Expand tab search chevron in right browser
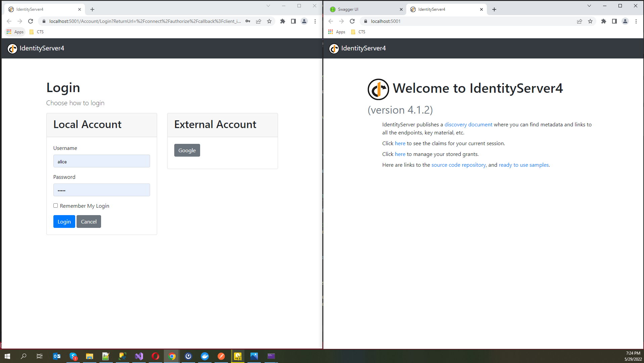The height and width of the screenshot is (363, 644). 589,6
